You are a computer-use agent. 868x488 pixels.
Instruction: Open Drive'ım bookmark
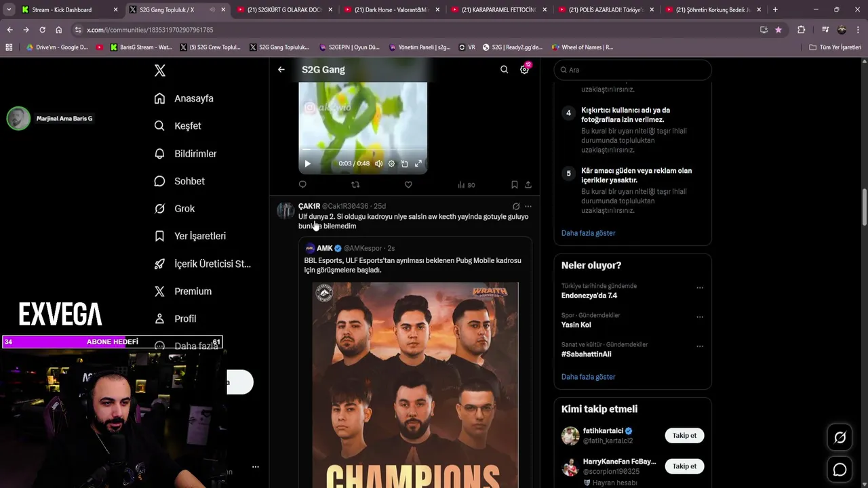pyautogui.click(x=57, y=47)
